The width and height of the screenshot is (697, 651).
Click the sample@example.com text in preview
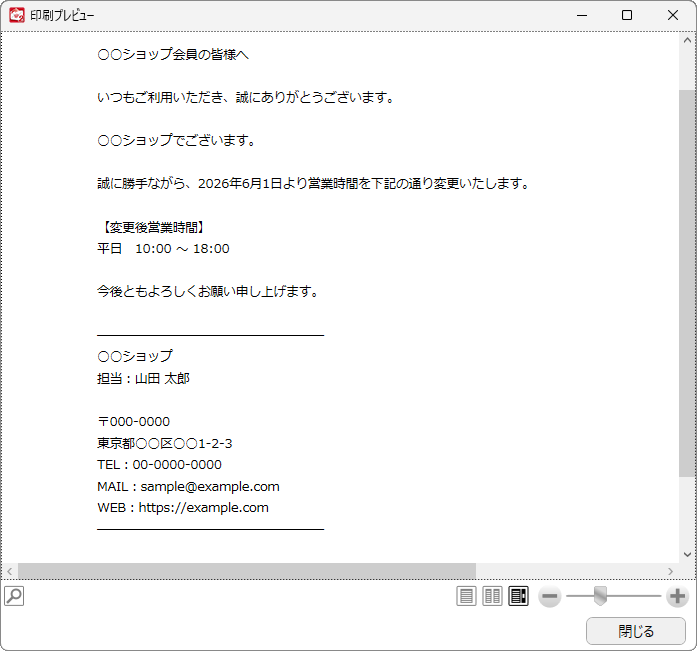coord(210,487)
